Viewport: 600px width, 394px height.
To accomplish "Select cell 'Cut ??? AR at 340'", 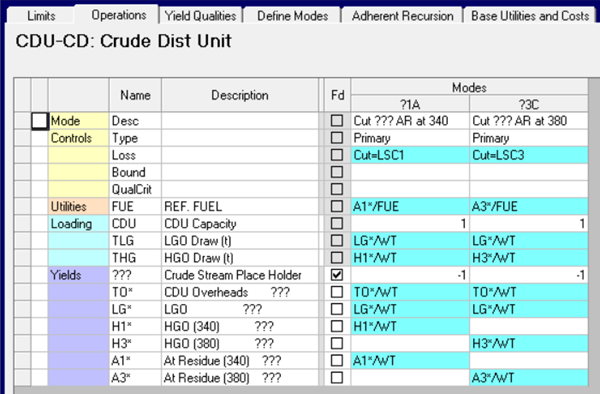I will click(410, 121).
